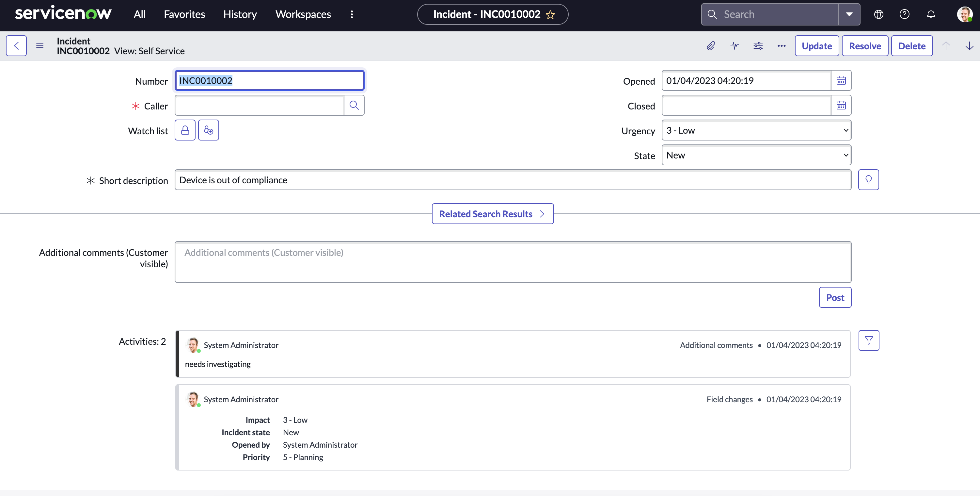Open the History menu

pos(240,14)
